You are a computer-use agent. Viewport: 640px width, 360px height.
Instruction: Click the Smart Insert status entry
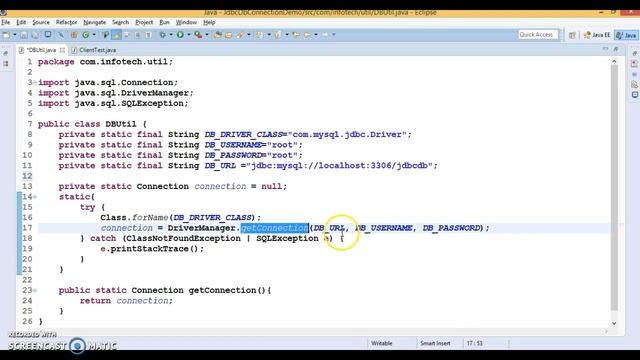(x=435, y=343)
